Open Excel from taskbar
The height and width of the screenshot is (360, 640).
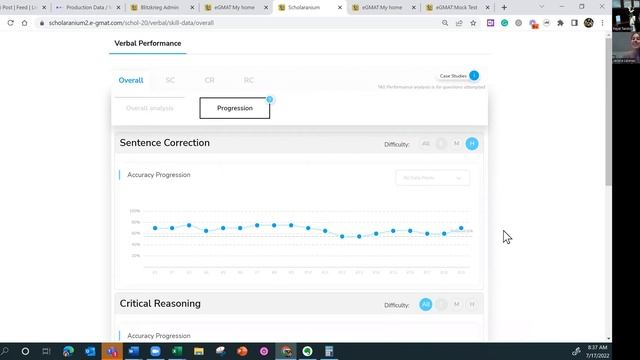point(177,351)
